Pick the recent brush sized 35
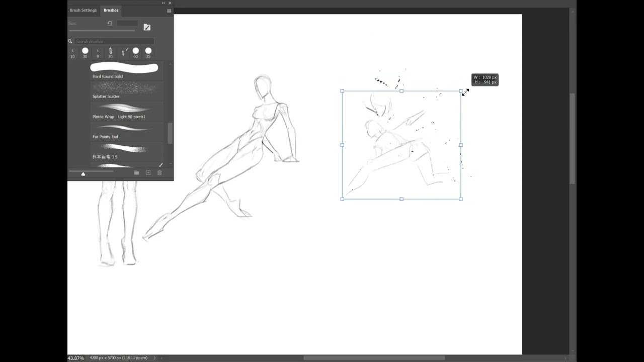Screen dimensions: 644x362 coord(148,53)
